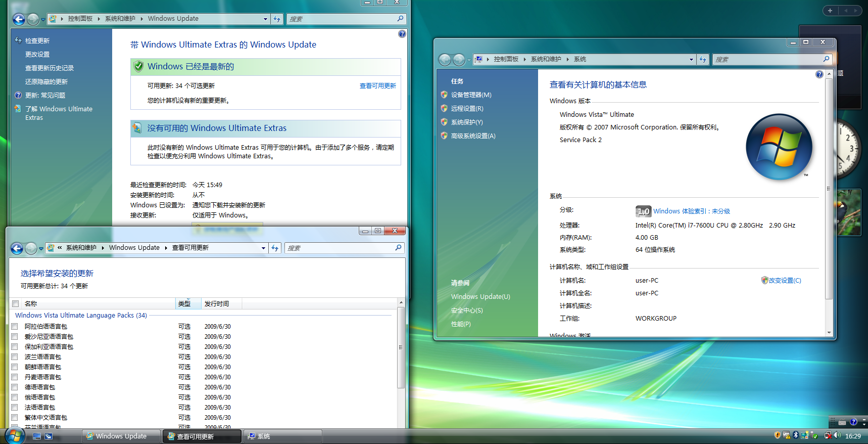
Task: Click the volume speaker tray icon
Action: [x=837, y=435]
